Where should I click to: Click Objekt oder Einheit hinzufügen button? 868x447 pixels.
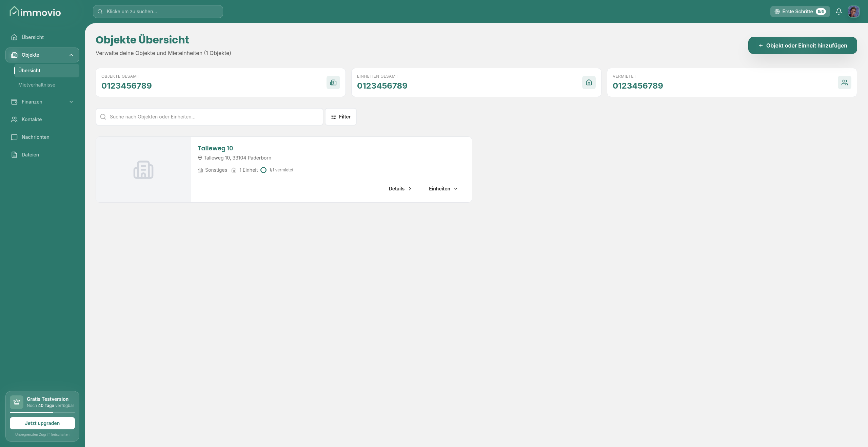pyautogui.click(x=802, y=45)
